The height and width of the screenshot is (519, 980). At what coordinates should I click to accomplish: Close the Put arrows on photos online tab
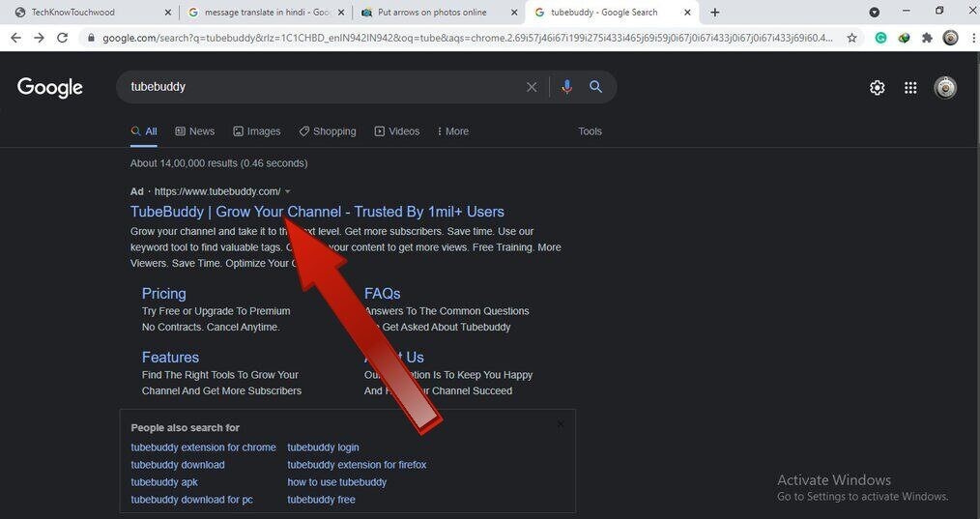[514, 13]
